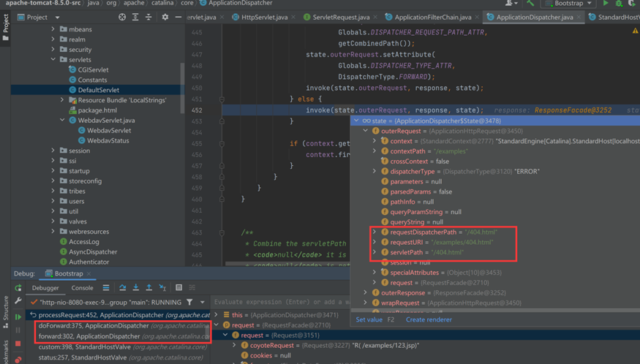
Task: Close the ApplicationDispatcher.java tab
Action: (x=579, y=17)
